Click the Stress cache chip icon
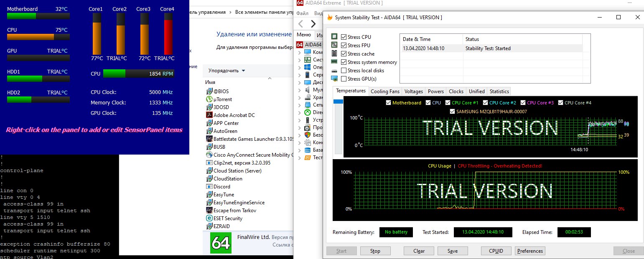This screenshot has height=259, width=644. (334, 53)
